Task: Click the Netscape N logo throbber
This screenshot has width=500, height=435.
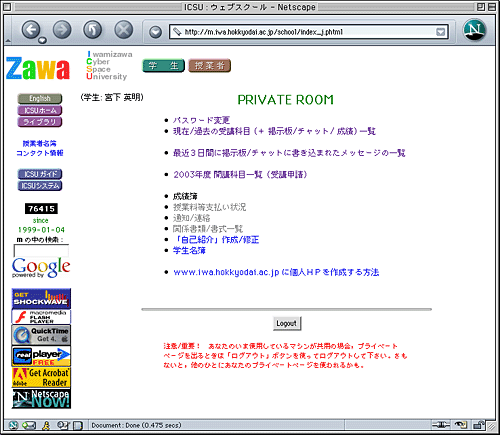Action: pos(475,30)
